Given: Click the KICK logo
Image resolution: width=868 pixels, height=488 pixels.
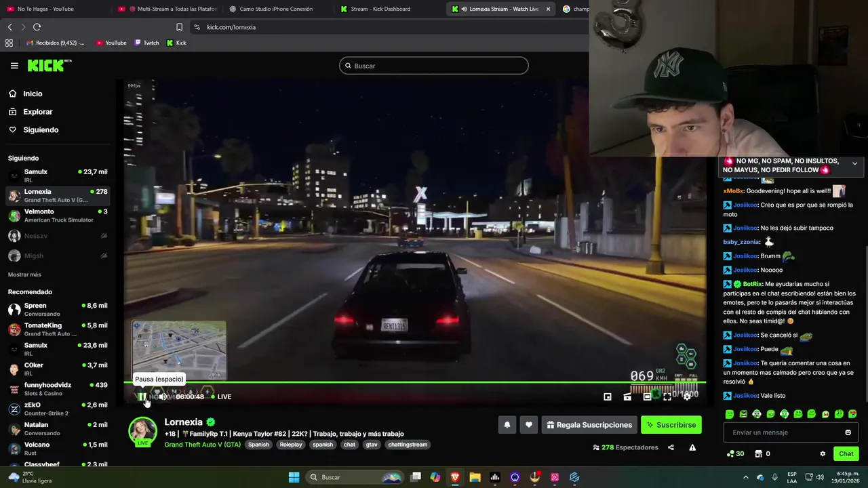Looking at the screenshot, I should click(49, 65).
